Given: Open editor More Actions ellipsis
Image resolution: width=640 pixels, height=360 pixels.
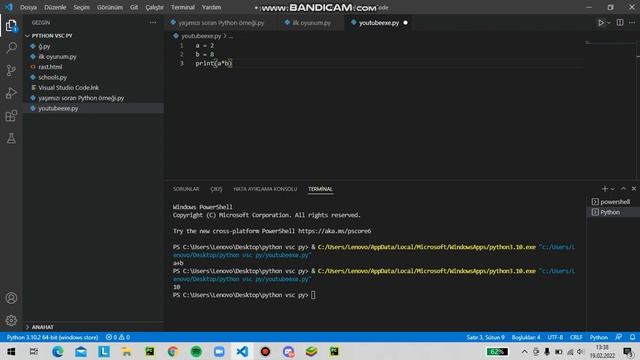Looking at the screenshot, I should coord(632,23).
